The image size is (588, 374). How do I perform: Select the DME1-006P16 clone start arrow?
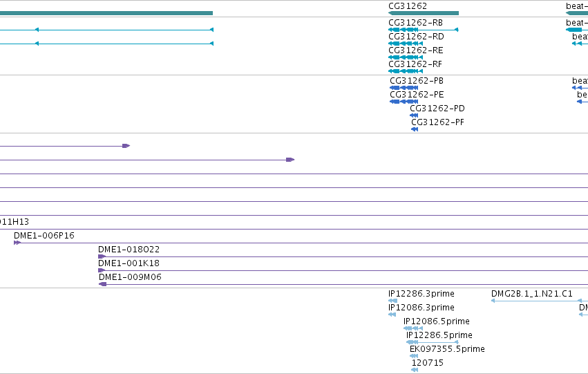(x=17, y=243)
